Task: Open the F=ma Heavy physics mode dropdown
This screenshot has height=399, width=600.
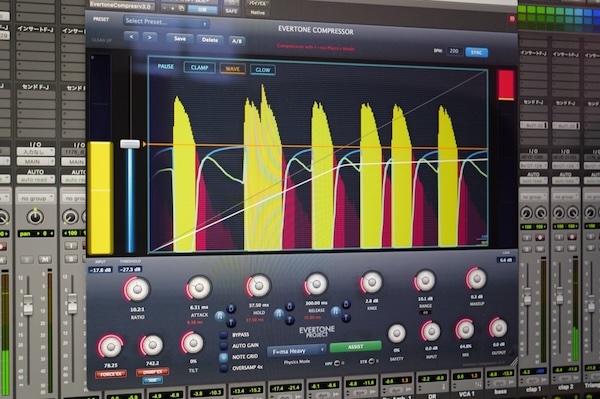Action: click(297, 350)
